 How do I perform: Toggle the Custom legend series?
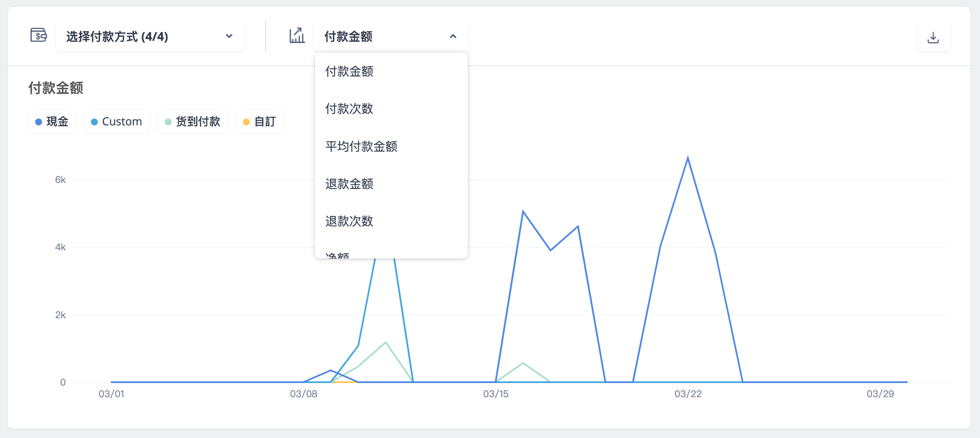click(x=117, y=122)
